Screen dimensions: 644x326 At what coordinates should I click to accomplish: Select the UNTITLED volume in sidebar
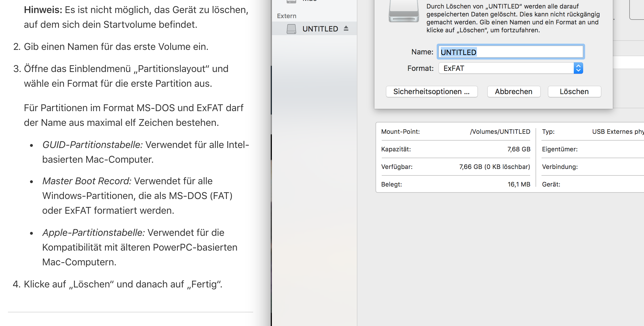[320, 29]
